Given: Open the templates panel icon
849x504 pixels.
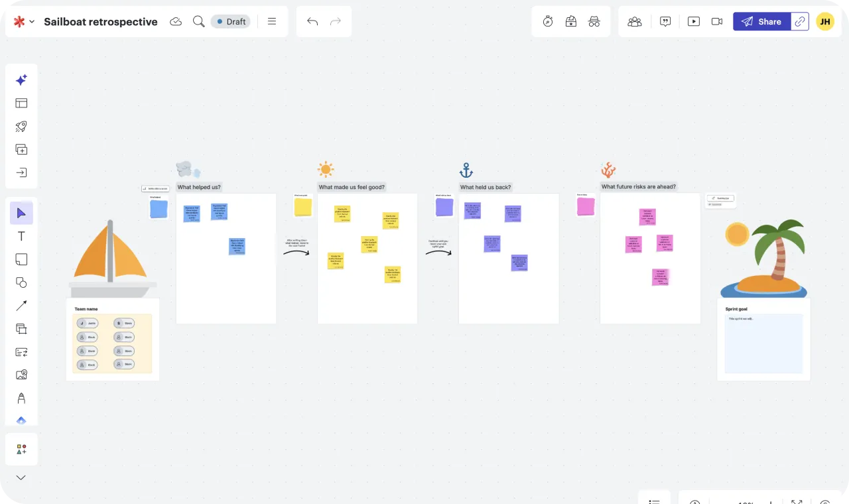Looking at the screenshot, I should 21,103.
